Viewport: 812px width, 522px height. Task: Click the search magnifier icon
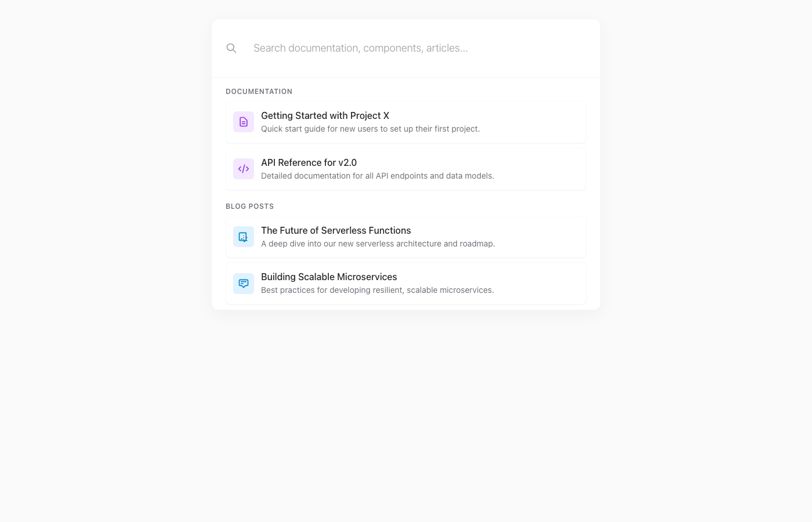[x=231, y=48]
